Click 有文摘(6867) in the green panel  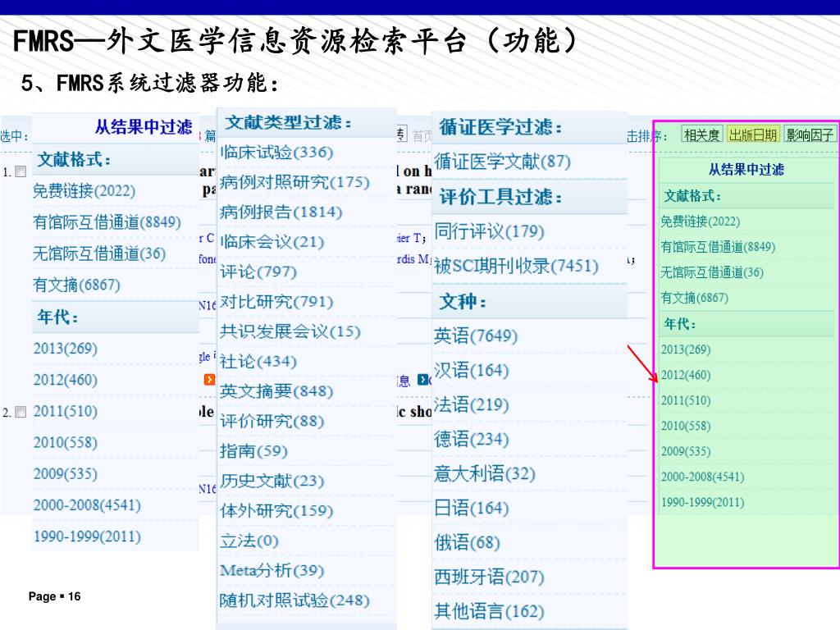pyautogui.click(x=694, y=298)
